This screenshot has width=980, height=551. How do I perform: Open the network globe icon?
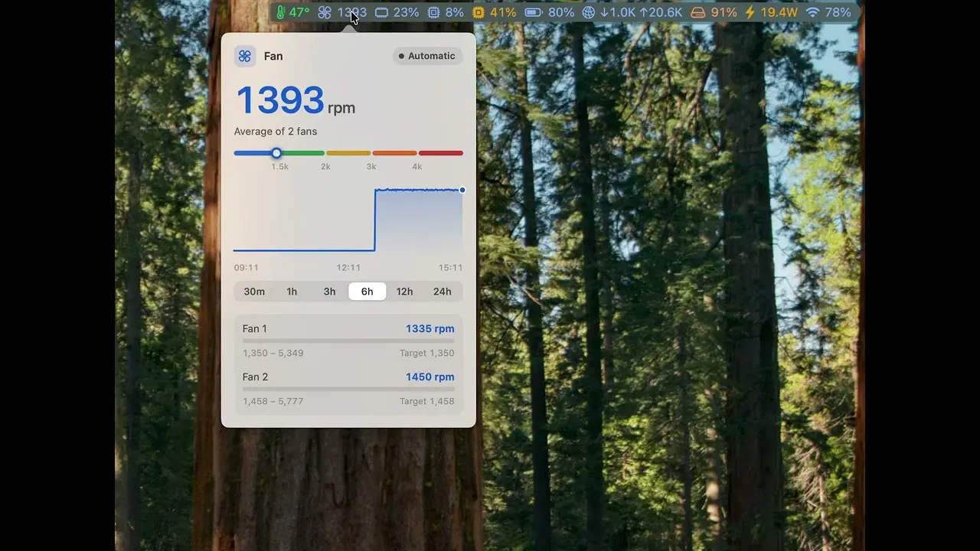pyautogui.click(x=588, y=12)
